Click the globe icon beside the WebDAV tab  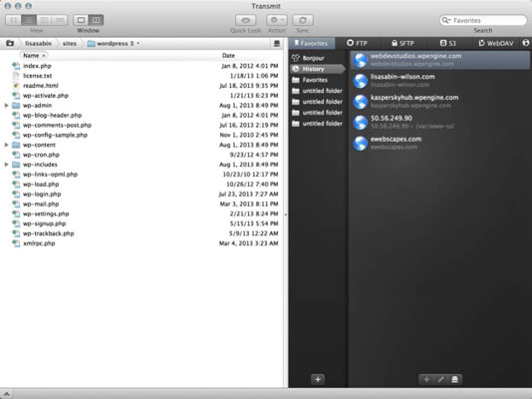[x=526, y=43]
